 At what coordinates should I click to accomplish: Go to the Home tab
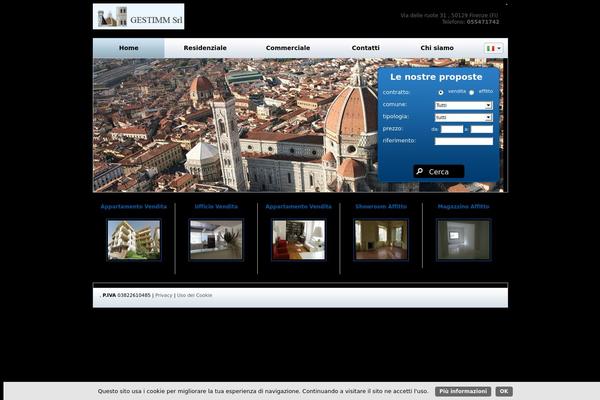tap(129, 48)
